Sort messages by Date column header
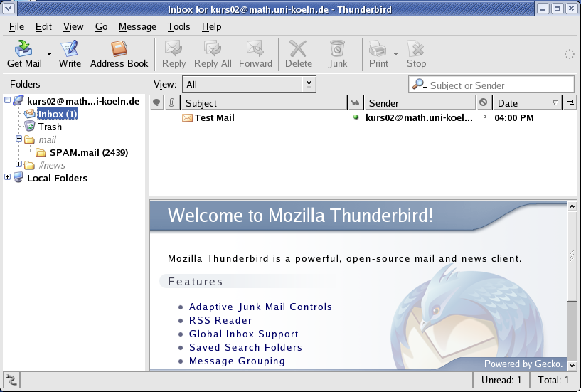581x392 pixels. click(527, 102)
